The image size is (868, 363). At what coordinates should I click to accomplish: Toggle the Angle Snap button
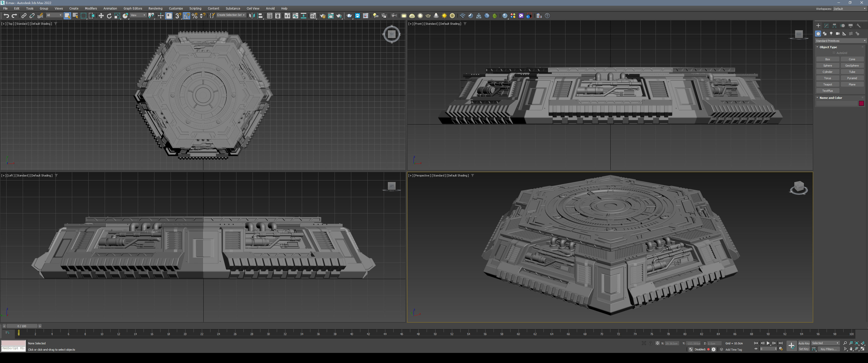point(186,16)
